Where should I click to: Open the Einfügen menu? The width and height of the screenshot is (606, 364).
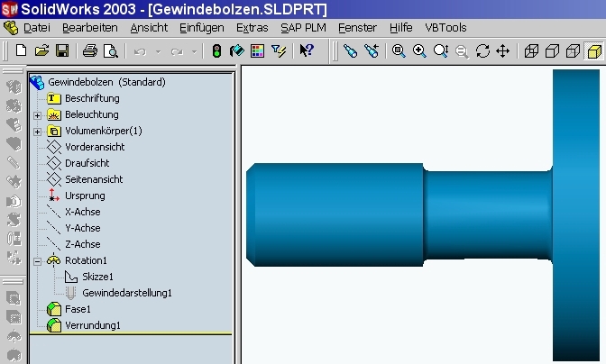click(x=202, y=28)
